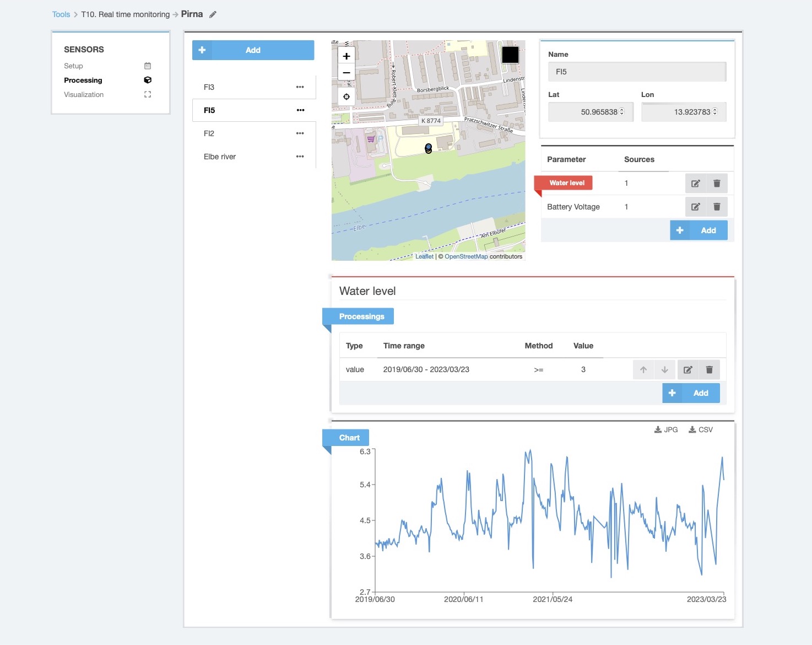Click the Name input field
Viewport: 812px width, 645px height.
(637, 72)
